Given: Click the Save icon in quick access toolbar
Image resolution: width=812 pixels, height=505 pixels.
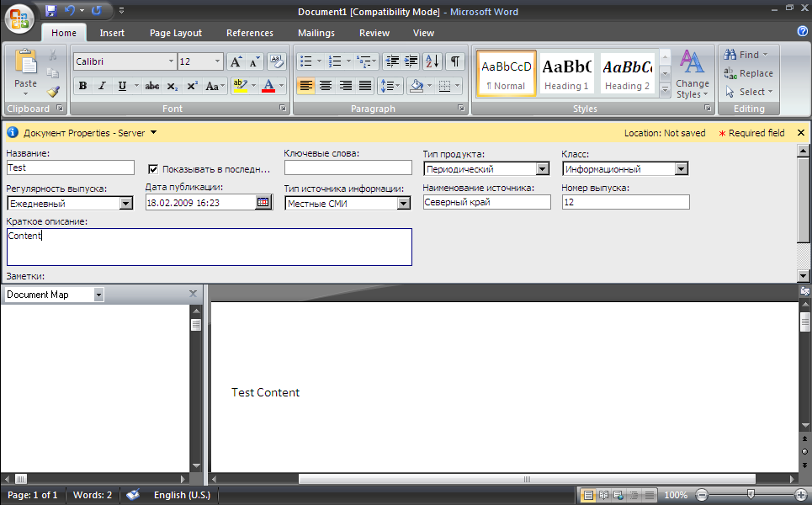Looking at the screenshot, I should tap(50, 11).
